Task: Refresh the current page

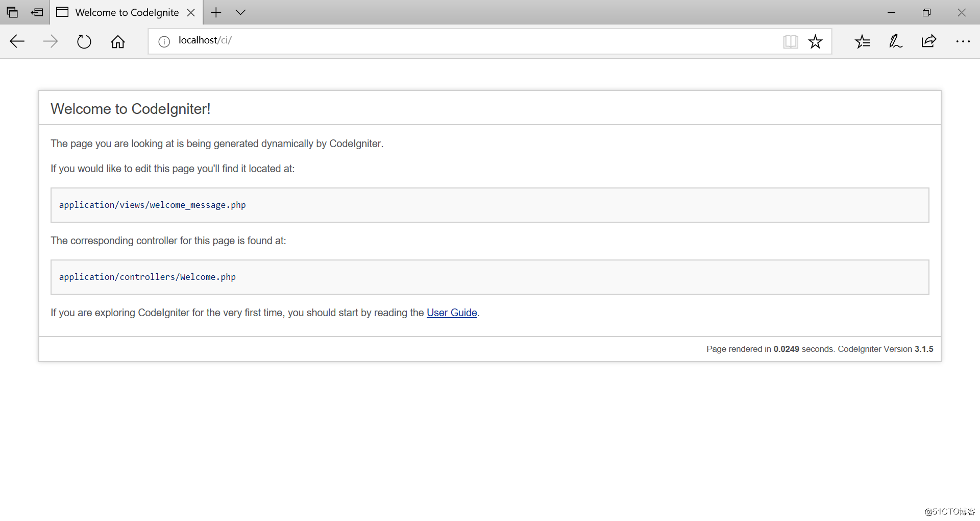Action: point(84,41)
